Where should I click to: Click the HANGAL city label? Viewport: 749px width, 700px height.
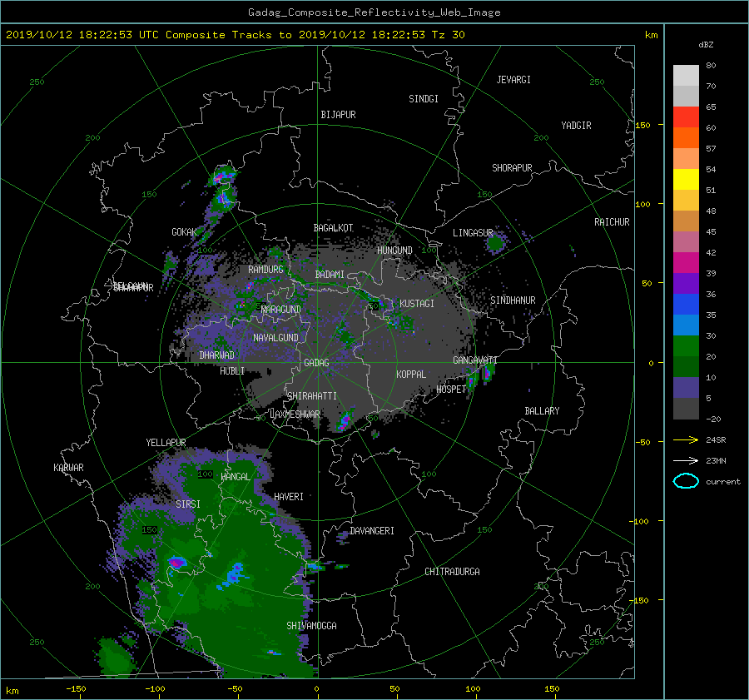point(236,477)
